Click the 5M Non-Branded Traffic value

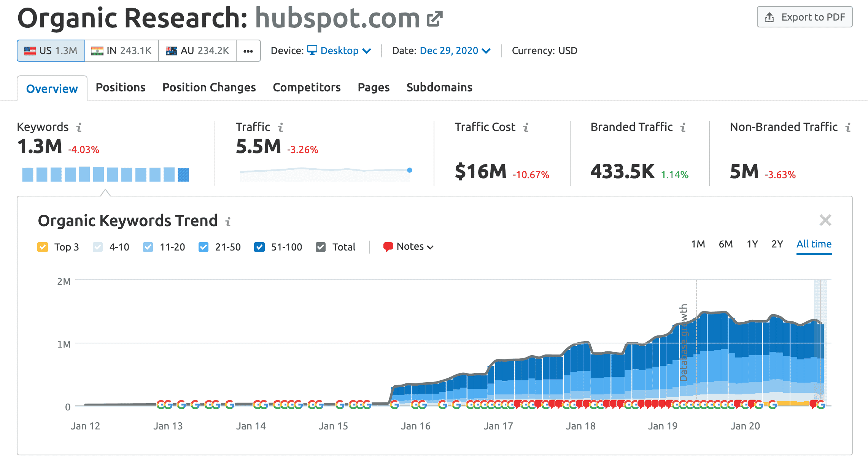tap(744, 171)
